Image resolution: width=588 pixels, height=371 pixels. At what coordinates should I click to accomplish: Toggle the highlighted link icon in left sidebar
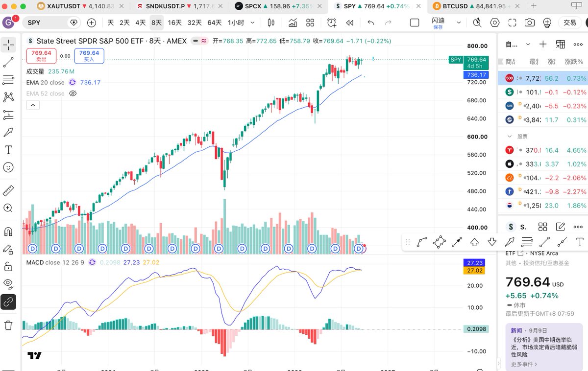8,302
